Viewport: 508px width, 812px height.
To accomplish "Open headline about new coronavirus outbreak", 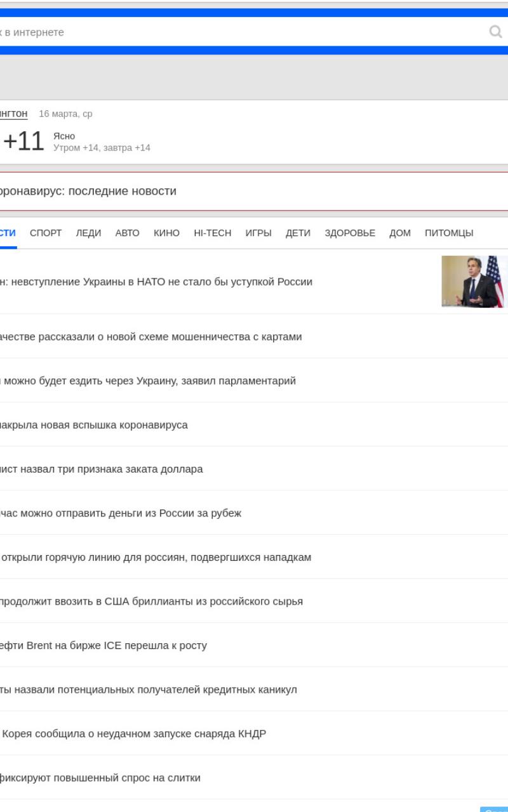I will point(93,425).
